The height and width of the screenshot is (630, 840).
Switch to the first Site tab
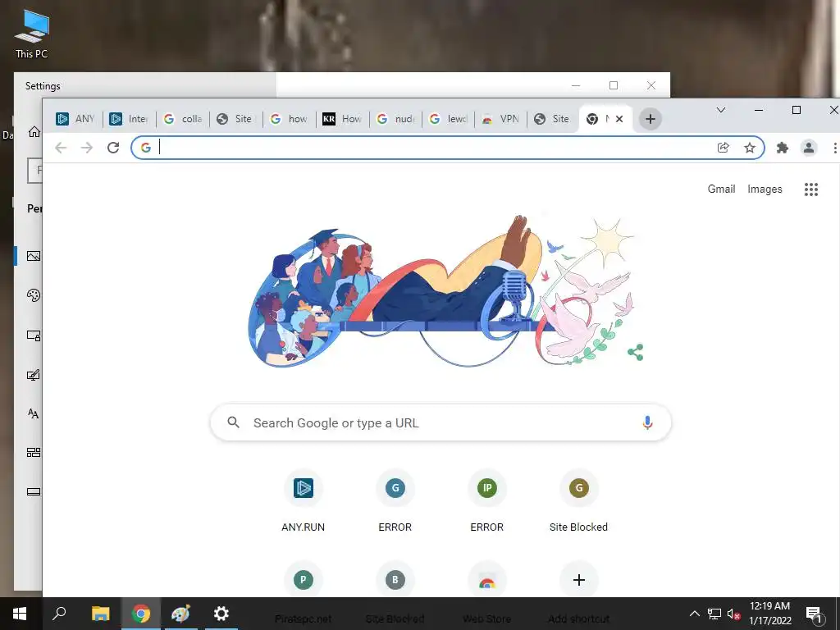[235, 119]
